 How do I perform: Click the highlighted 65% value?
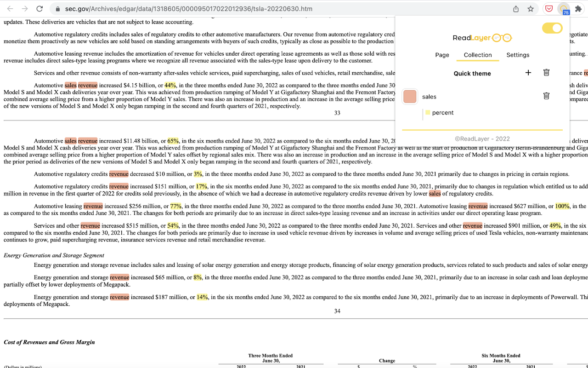coord(173,141)
